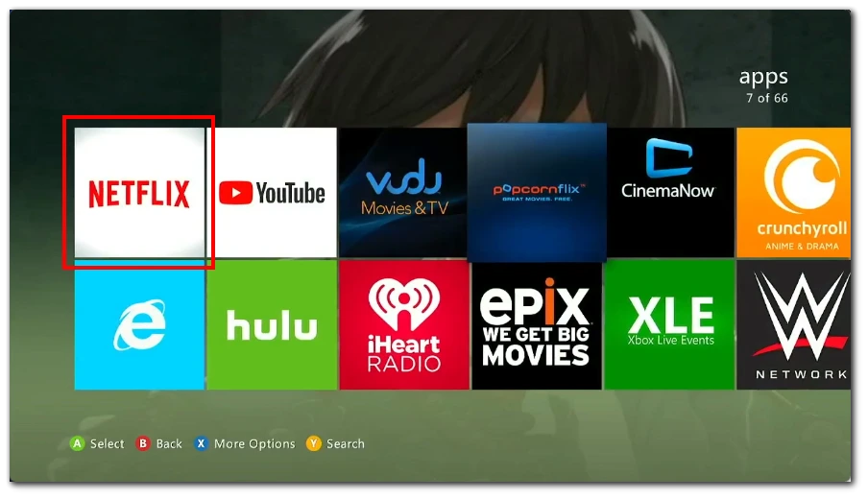Choose the Select label
868x499 pixels.
point(108,443)
